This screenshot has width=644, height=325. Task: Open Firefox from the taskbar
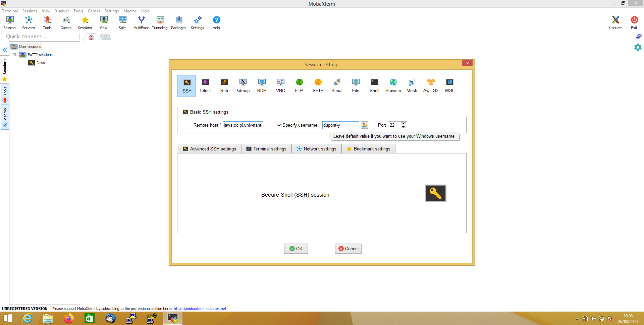(x=69, y=318)
